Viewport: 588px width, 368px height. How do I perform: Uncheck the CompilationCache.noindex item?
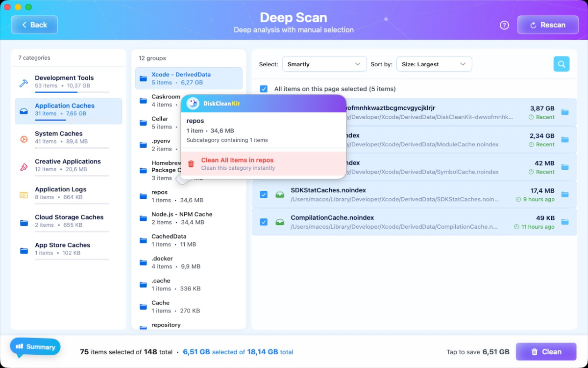point(264,221)
